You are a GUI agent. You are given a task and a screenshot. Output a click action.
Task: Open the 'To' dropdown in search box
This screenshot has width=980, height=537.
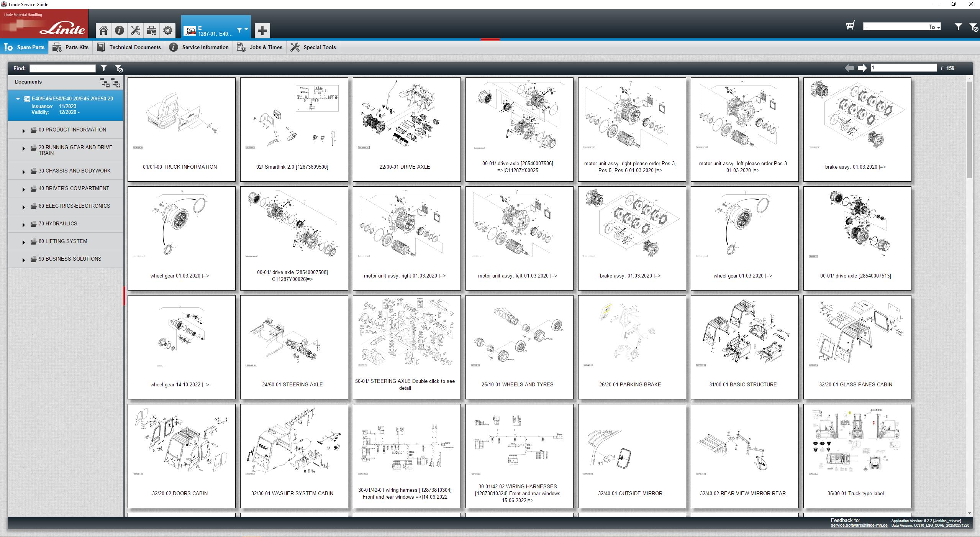click(x=934, y=27)
